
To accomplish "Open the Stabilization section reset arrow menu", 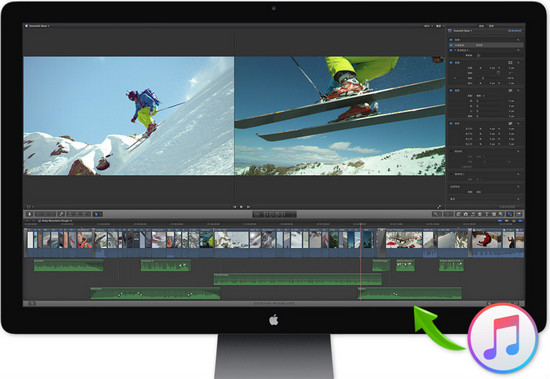I will point(518,151).
